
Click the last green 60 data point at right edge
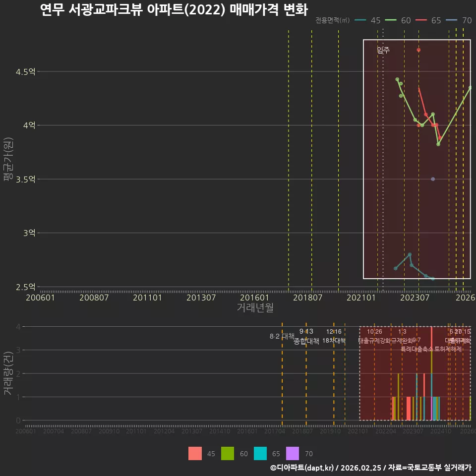470,88
